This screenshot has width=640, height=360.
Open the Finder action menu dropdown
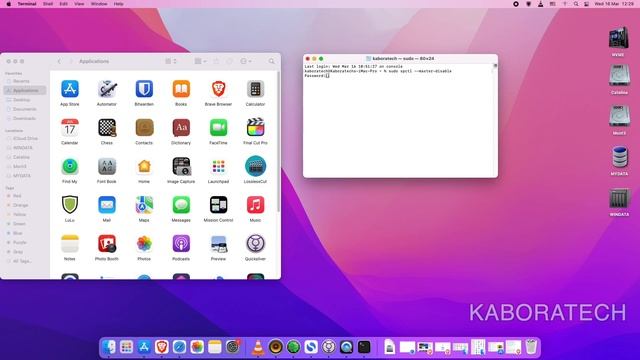click(246, 61)
